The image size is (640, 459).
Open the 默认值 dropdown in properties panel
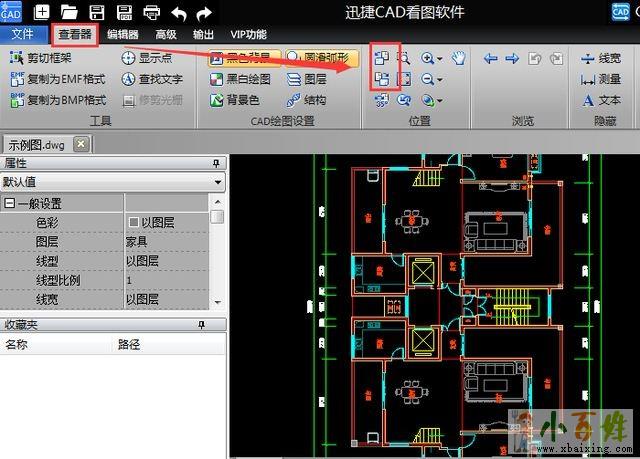click(x=216, y=182)
